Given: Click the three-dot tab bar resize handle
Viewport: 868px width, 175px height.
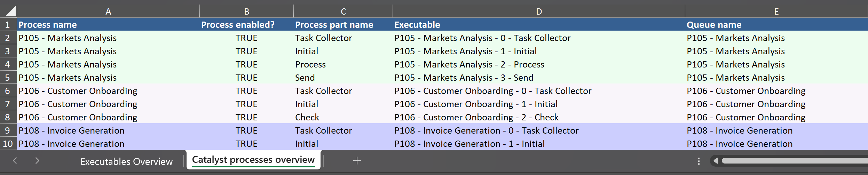Looking at the screenshot, I should point(699,161).
